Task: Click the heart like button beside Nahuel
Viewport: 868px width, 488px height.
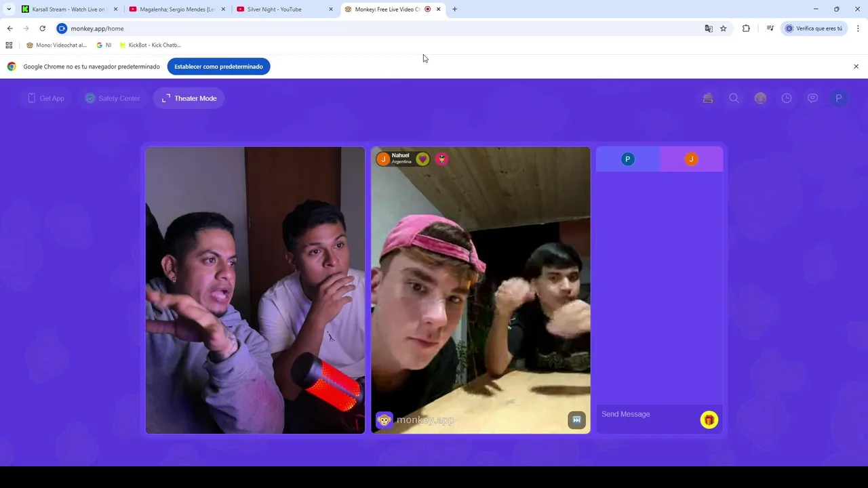Action: (422, 159)
